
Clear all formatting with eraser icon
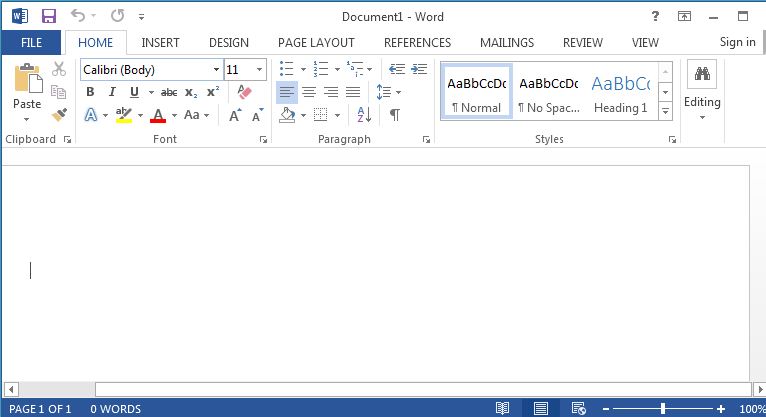[x=244, y=92]
